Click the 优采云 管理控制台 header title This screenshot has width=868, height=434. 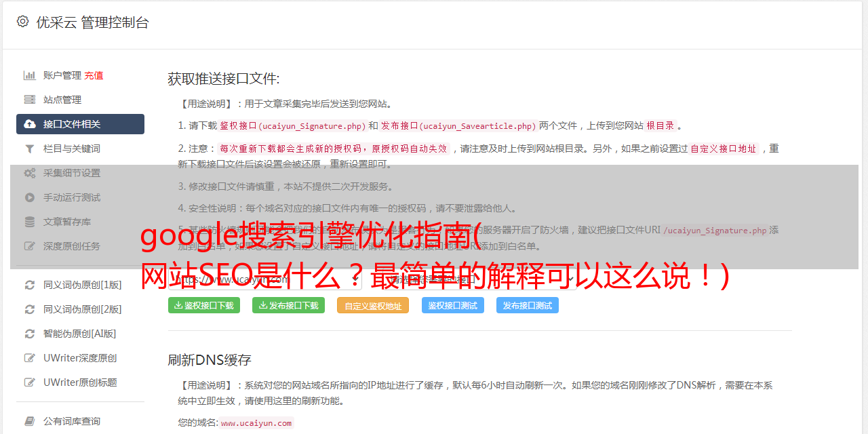click(x=92, y=22)
